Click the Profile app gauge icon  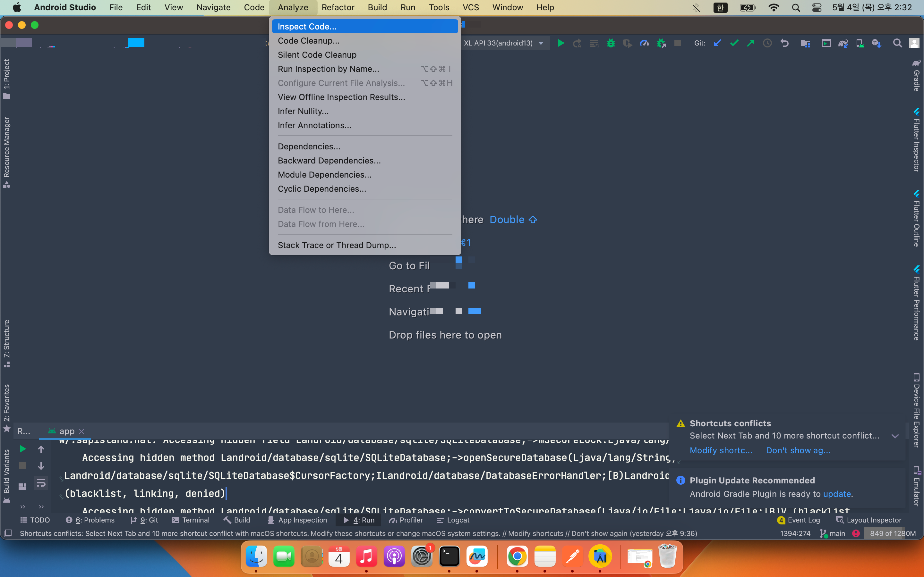[x=644, y=43]
